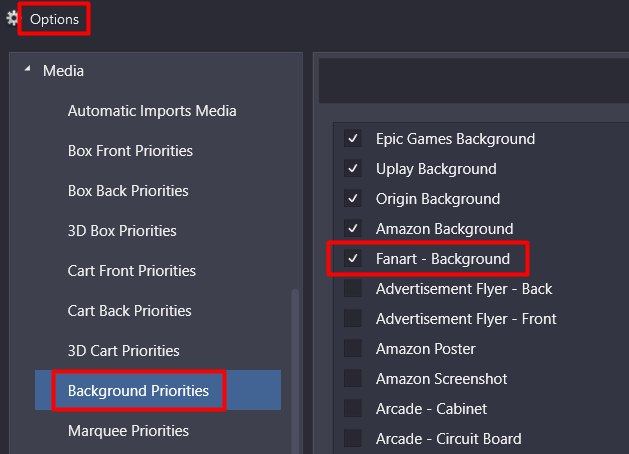The image size is (629, 454).
Task: Tick the Amazon Screenshot checkbox
Action: pyautogui.click(x=353, y=379)
